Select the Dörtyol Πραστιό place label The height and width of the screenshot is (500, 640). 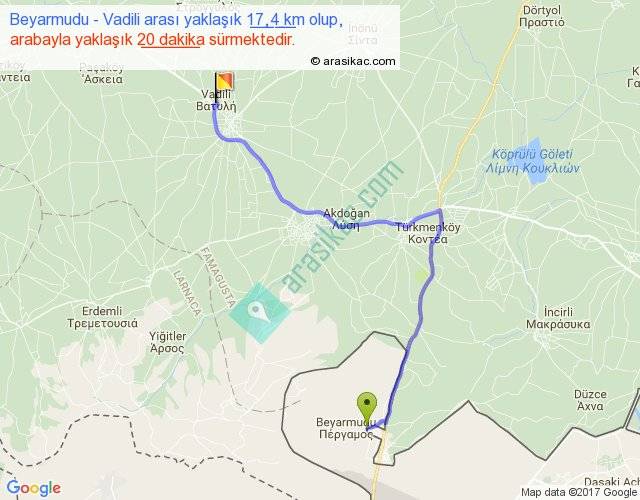coord(542,16)
